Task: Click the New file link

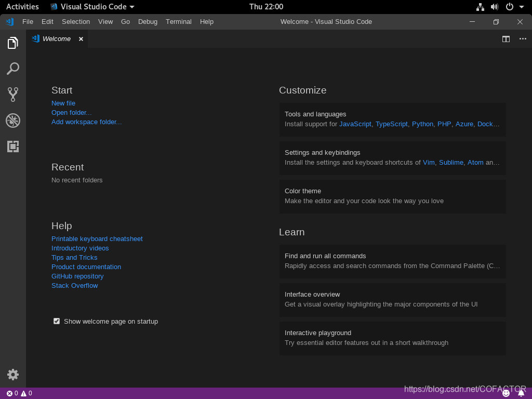Action: pyautogui.click(x=63, y=103)
